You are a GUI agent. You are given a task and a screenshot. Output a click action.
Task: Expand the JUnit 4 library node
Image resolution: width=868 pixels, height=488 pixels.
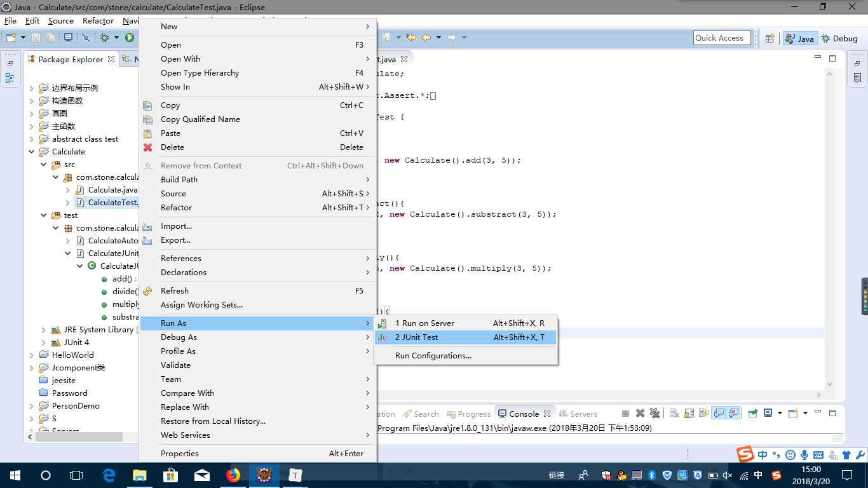(x=44, y=342)
